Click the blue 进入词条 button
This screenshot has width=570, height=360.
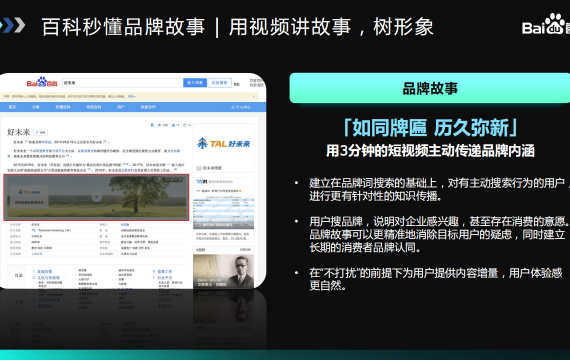point(195,83)
